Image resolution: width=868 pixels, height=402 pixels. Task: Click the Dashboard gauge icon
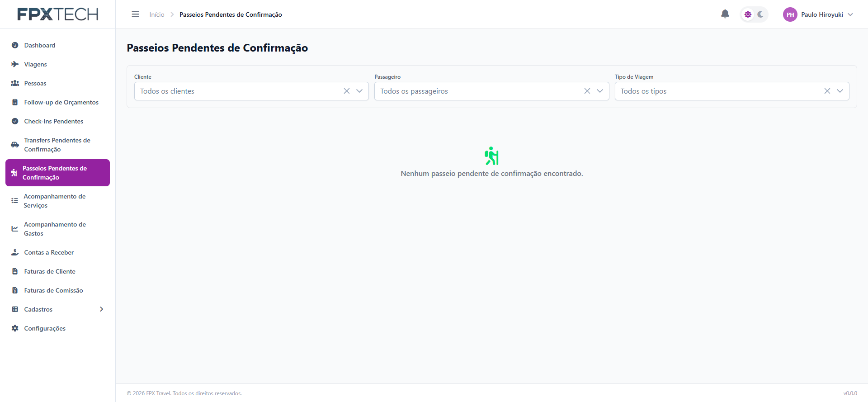point(15,45)
